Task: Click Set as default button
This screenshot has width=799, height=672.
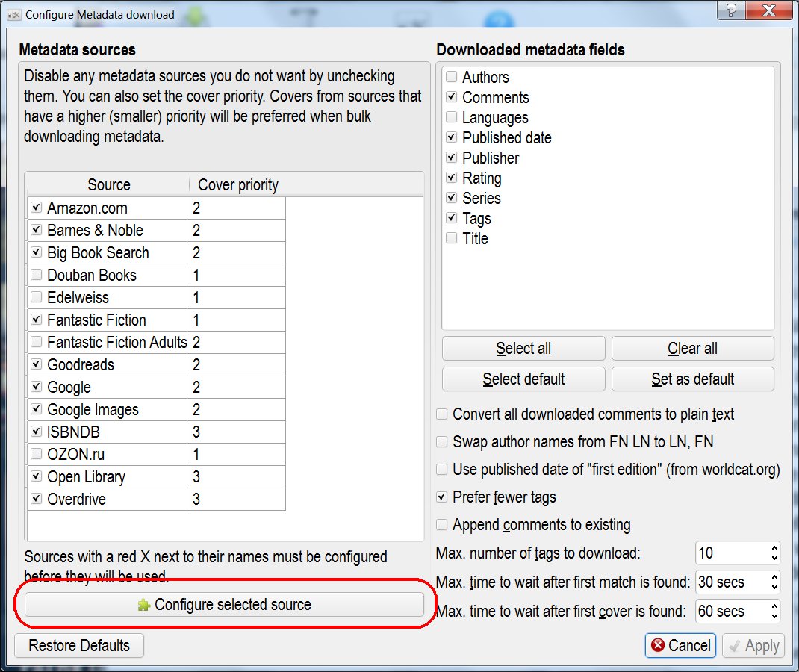Action: pyautogui.click(x=692, y=379)
